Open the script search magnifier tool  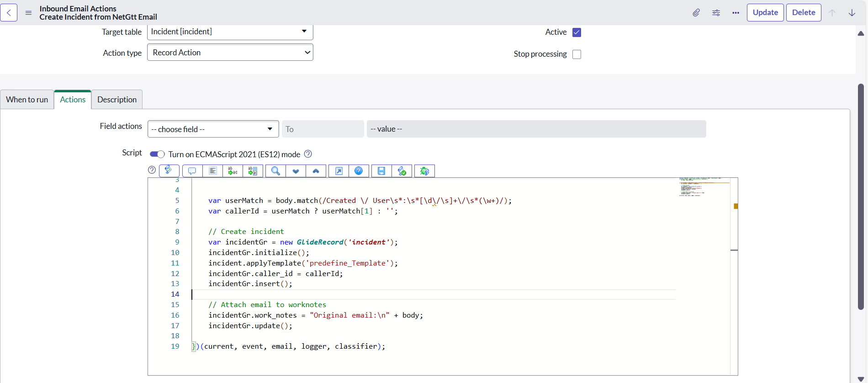275,171
